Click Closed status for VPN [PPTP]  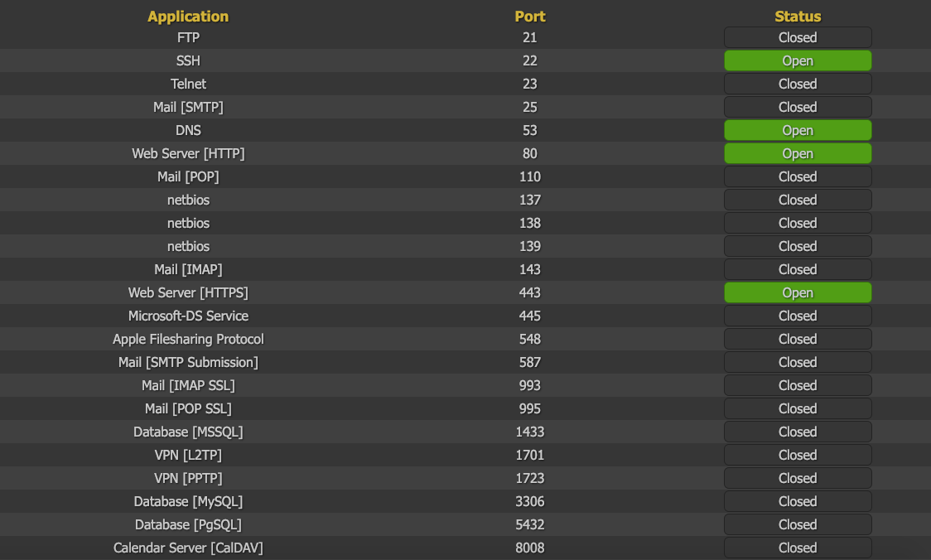click(x=798, y=478)
